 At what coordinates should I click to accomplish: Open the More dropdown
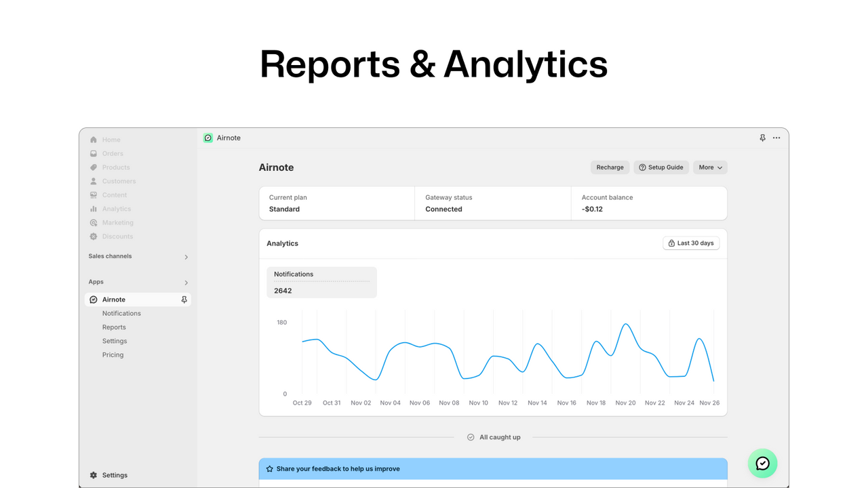pos(709,167)
